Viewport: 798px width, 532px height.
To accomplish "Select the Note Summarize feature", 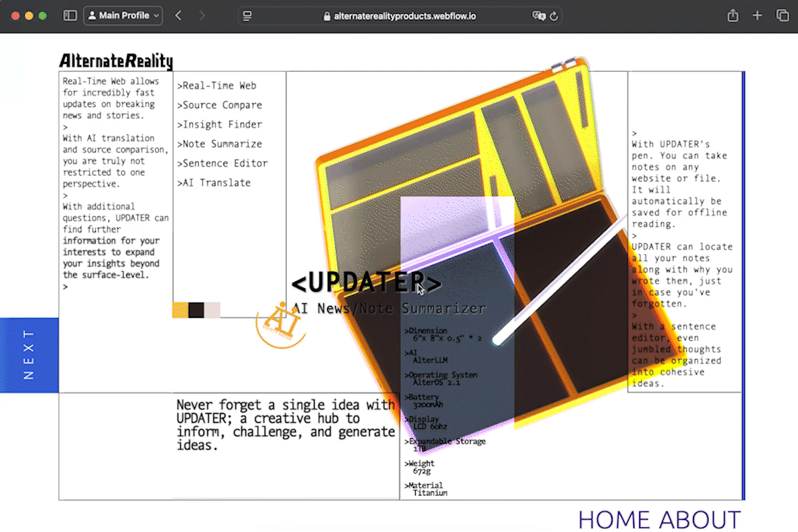I will coord(221,144).
